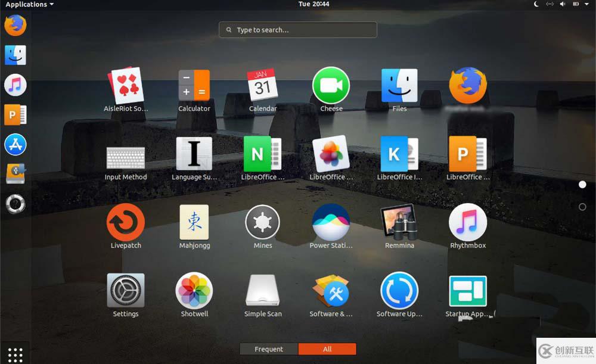Click the network status icon in top bar
596x364 pixels.
pos(550,4)
